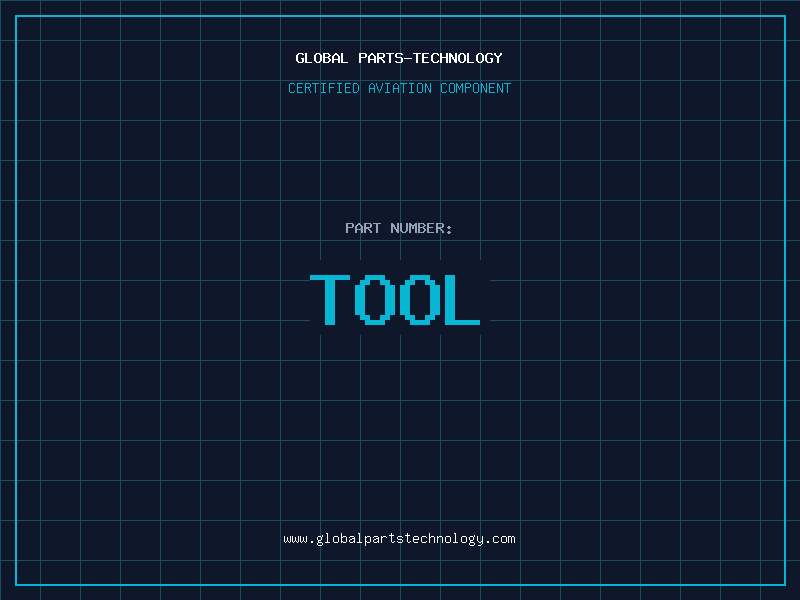Click ".com" at the end of the URL

(x=501, y=539)
